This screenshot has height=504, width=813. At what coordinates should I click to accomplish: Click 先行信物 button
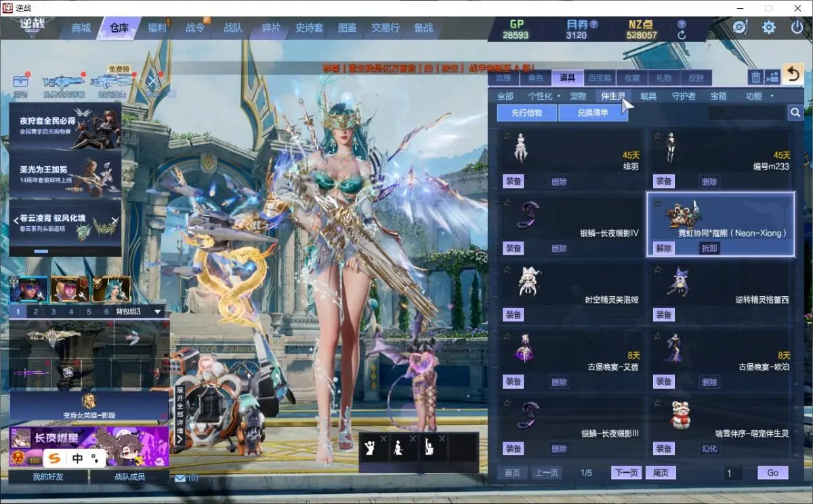[x=527, y=112]
